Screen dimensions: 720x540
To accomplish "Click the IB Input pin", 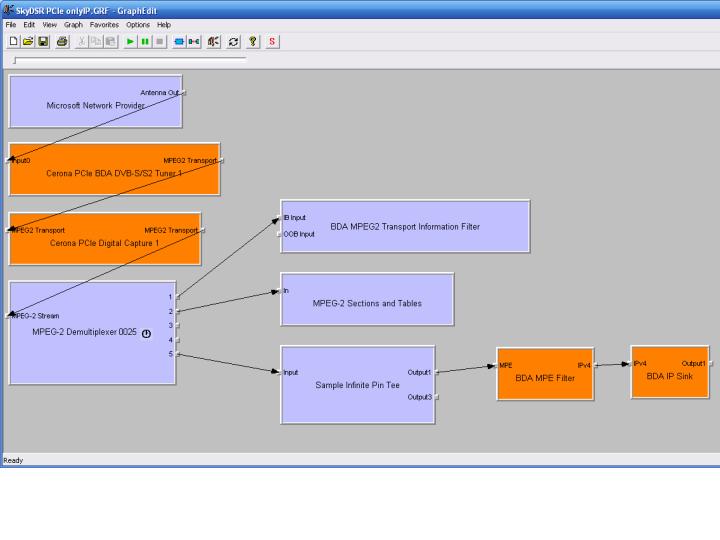I will (x=279, y=218).
